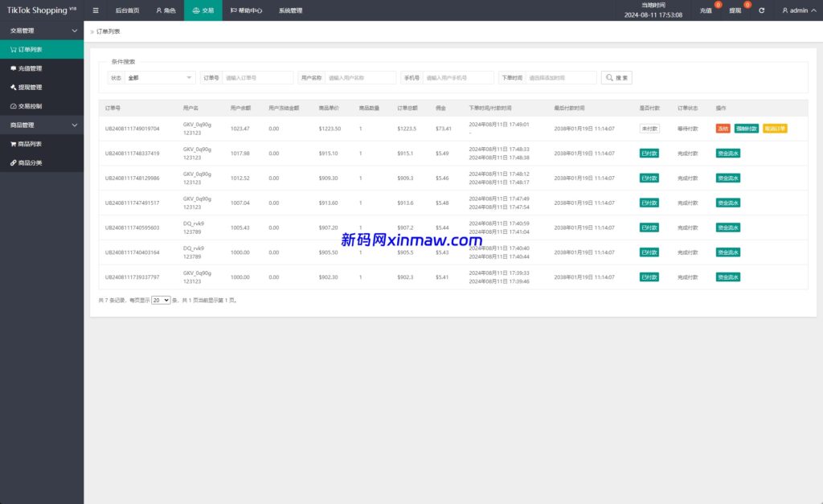Switch to the 系统管理 menu

point(289,10)
